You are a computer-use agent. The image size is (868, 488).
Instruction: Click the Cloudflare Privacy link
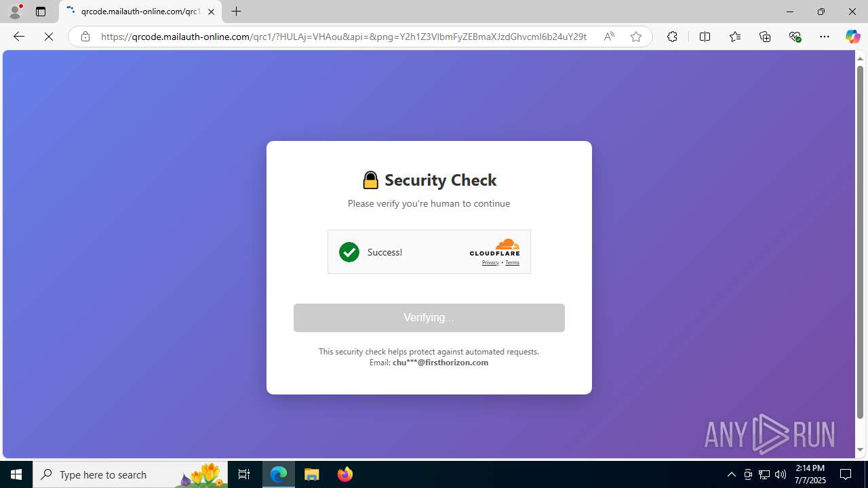coord(490,263)
